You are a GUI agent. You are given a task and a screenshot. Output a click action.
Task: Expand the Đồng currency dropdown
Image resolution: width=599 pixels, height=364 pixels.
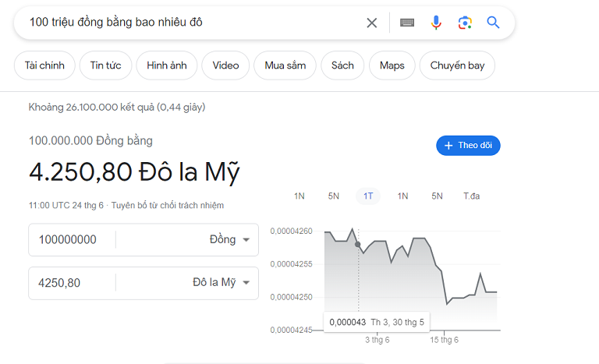pyautogui.click(x=229, y=240)
